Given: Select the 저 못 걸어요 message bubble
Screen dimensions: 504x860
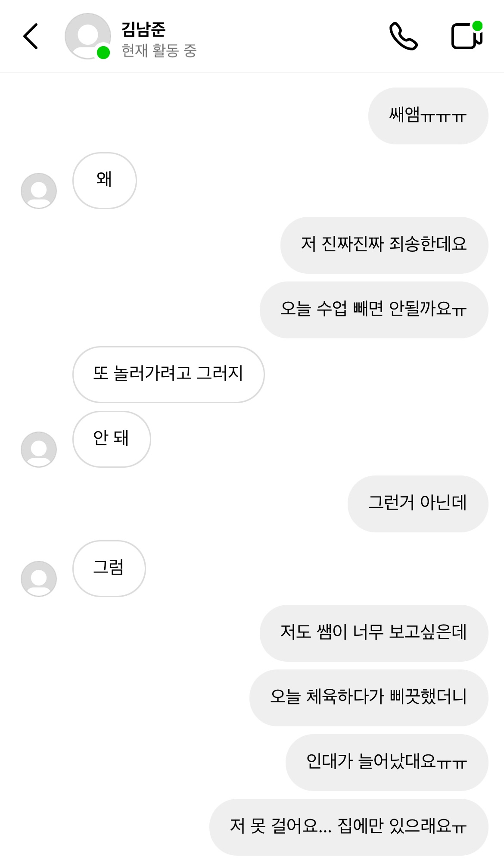Looking at the screenshot, I should [348, 827].
